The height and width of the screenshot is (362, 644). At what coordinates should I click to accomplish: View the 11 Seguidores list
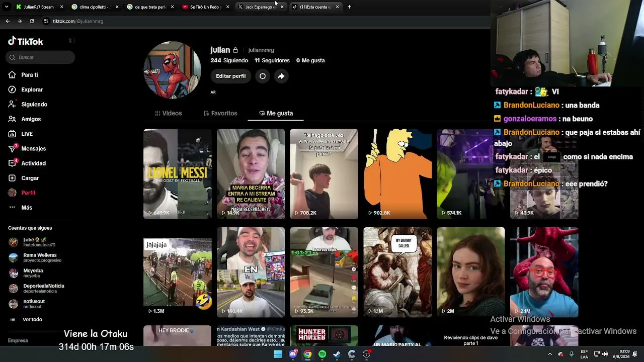(x=272, y=60)
